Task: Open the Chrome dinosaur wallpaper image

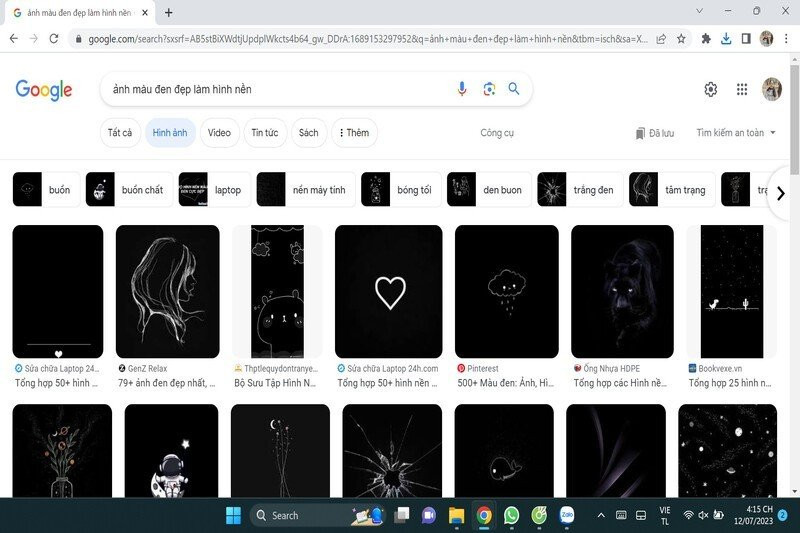Action: click(732, 291)
